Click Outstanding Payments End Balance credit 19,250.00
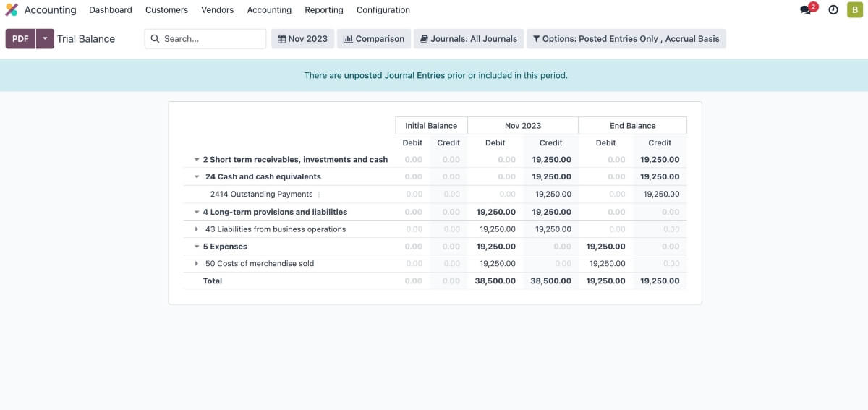Image resolution: width=868 pixels, height=410 pixels. click(662, 194)
